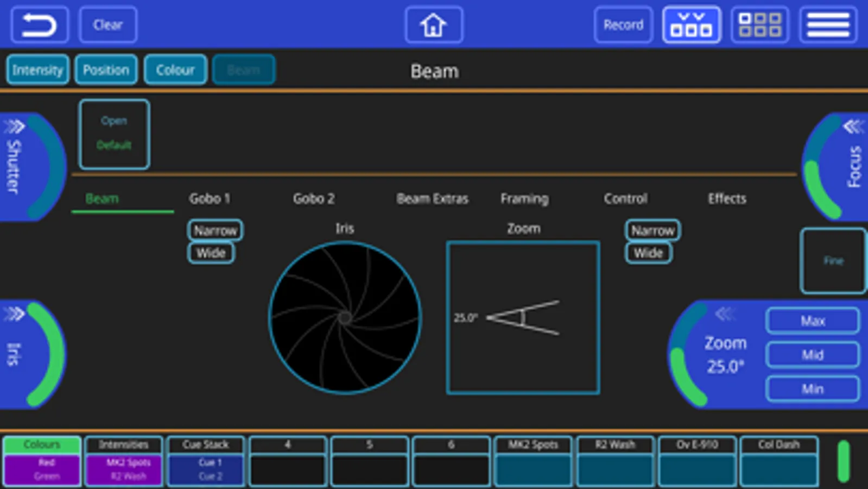Open the Framing sub-tab
868x489 pixels.
(524, 199)
